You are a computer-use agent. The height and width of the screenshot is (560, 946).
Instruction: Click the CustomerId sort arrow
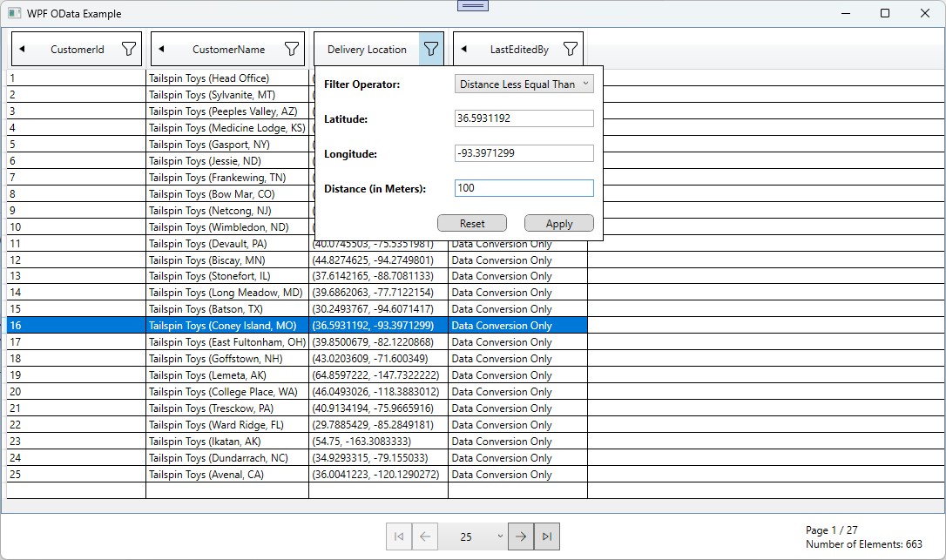tap(22, 49)
